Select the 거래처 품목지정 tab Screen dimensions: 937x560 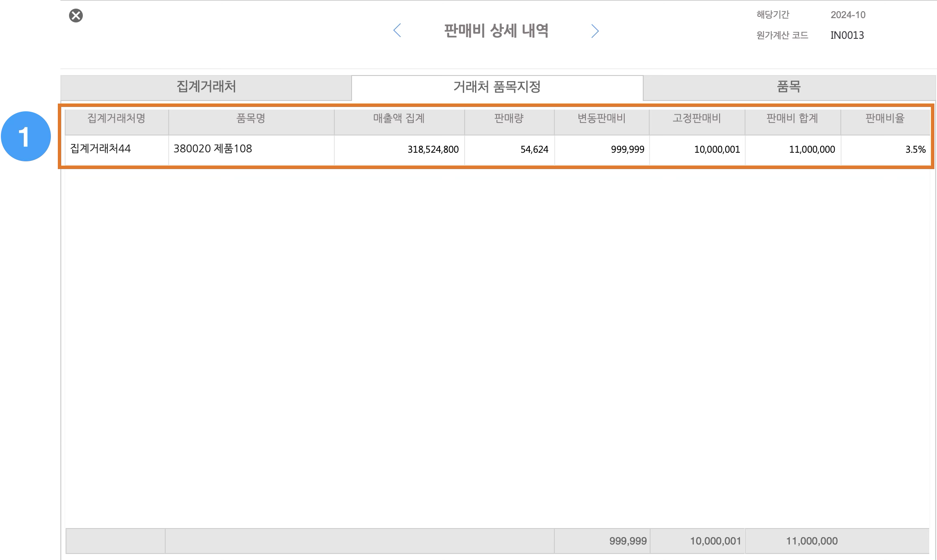(497, 87)
